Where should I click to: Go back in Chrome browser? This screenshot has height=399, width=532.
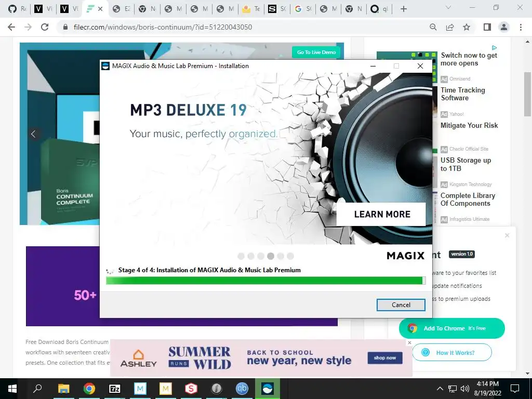point(11,27)
